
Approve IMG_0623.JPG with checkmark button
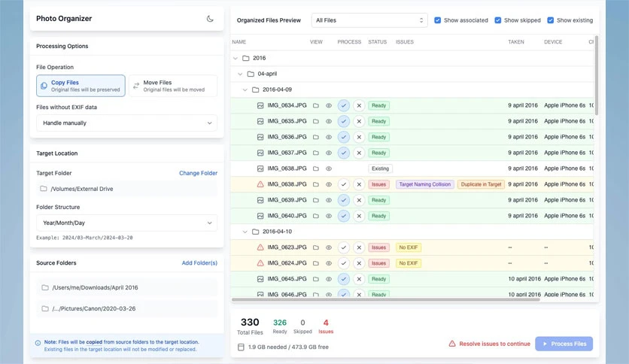pos(343,247)
